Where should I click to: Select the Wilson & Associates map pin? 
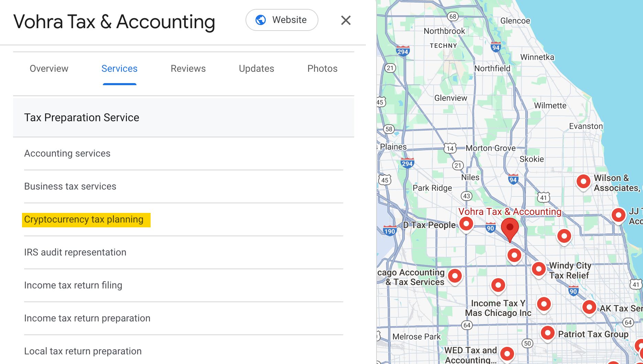(584, 181)
